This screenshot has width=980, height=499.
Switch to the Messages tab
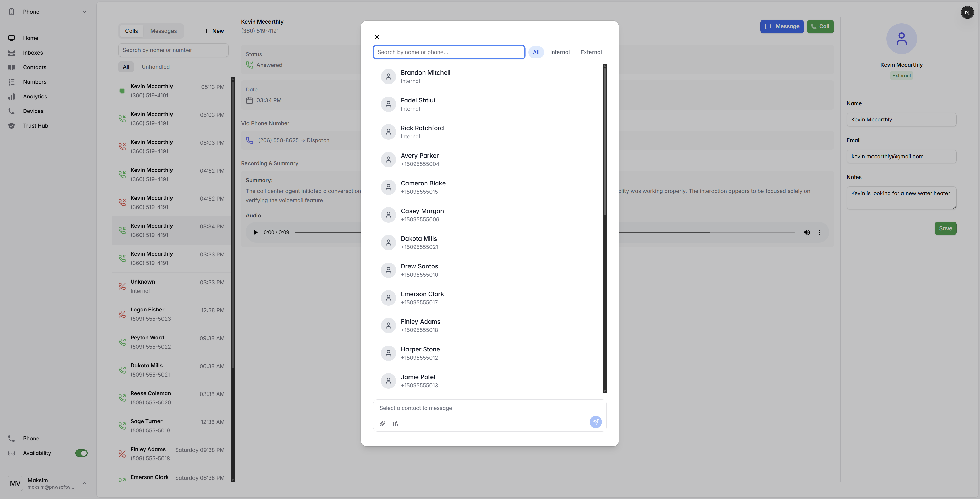tap(163, 31)
